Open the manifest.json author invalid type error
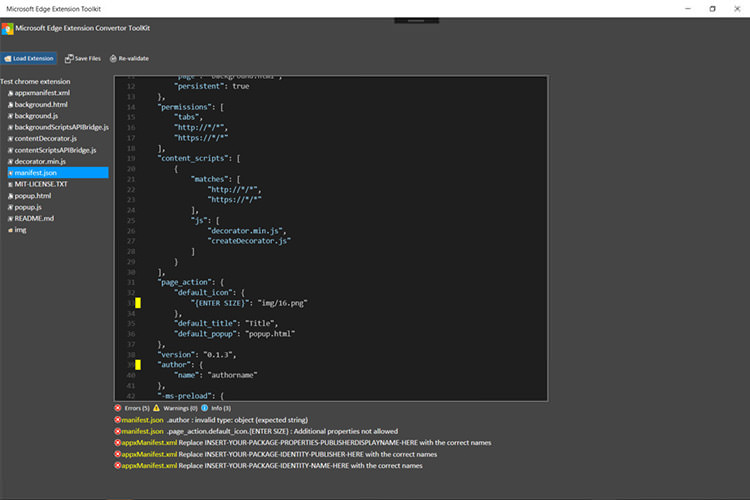750x500 pixels. pos(211,420)
